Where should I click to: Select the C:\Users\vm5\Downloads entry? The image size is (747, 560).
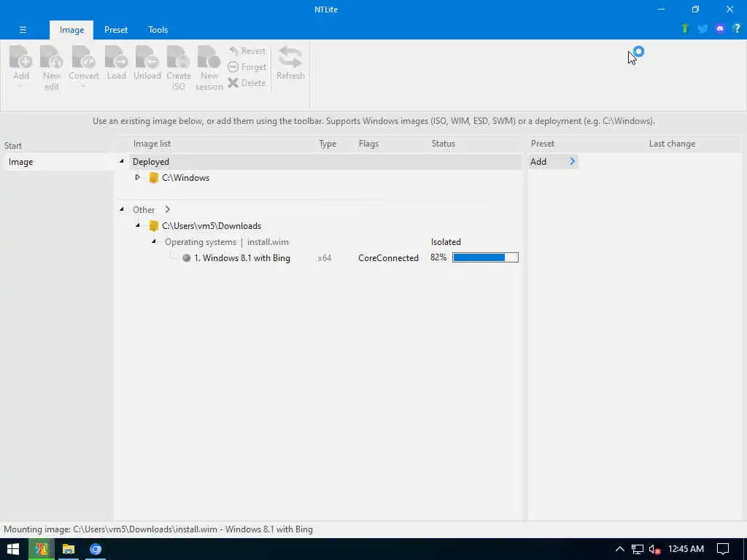pos(212,226)
